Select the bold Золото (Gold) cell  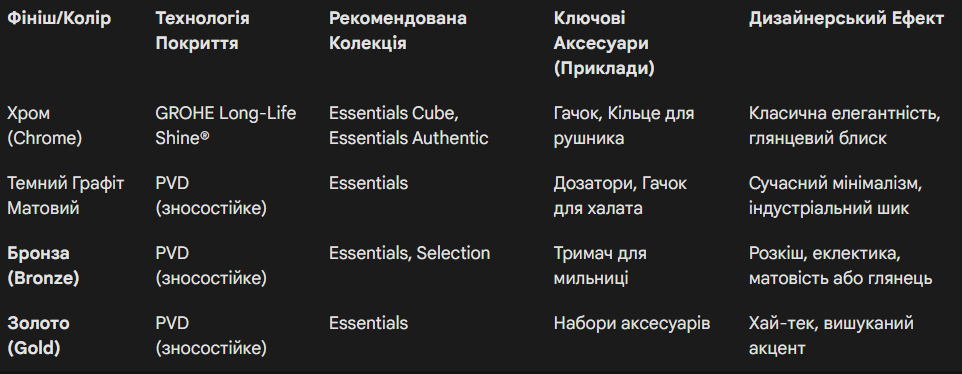(x=39, y=335)
